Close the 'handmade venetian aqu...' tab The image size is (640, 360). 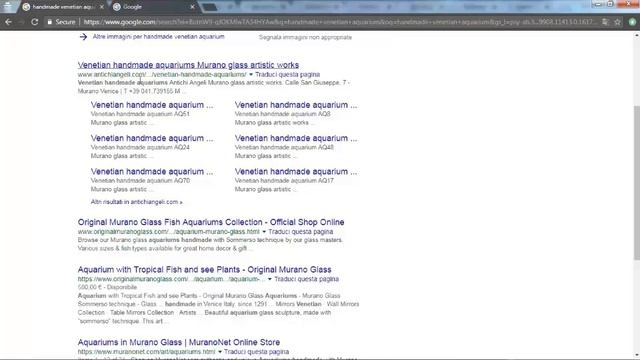tap(102, 7)
